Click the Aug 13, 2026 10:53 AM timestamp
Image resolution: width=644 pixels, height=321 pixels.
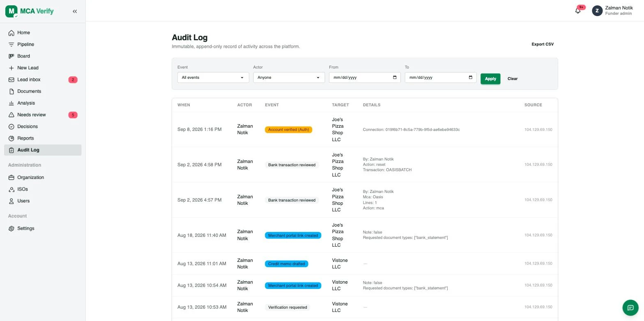pyautogui.click(x=202, y=307)
